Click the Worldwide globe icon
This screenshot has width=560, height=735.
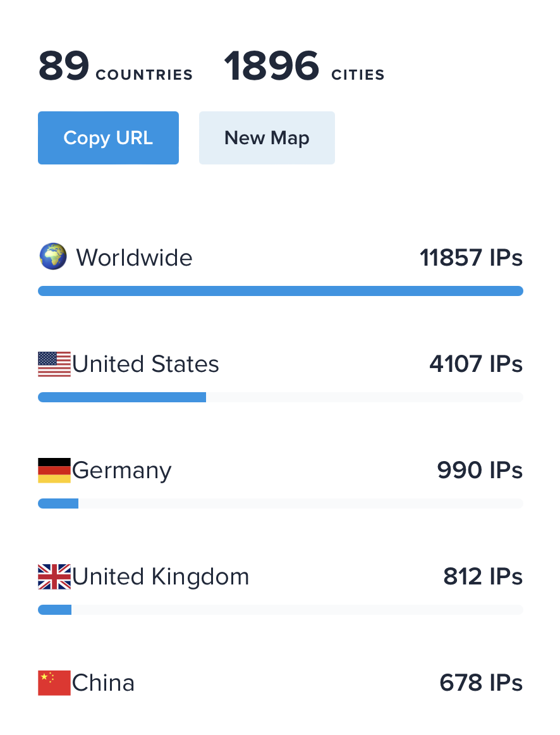click(x=53, y=257)
